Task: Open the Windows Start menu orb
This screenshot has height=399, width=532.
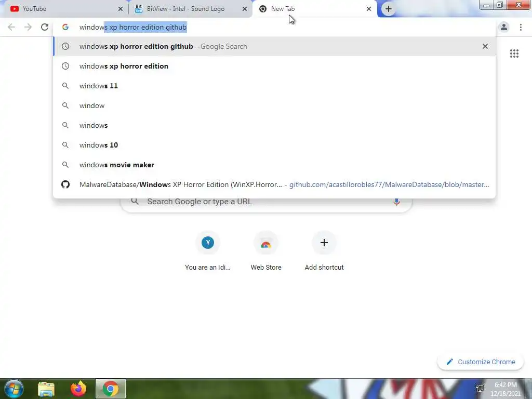Action: coord(14,389)
